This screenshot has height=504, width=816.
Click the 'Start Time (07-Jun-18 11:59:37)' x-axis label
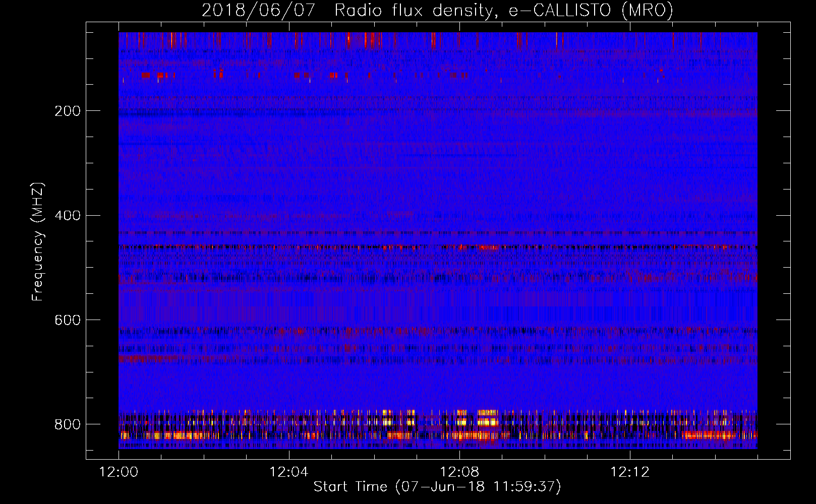point(437,487)
